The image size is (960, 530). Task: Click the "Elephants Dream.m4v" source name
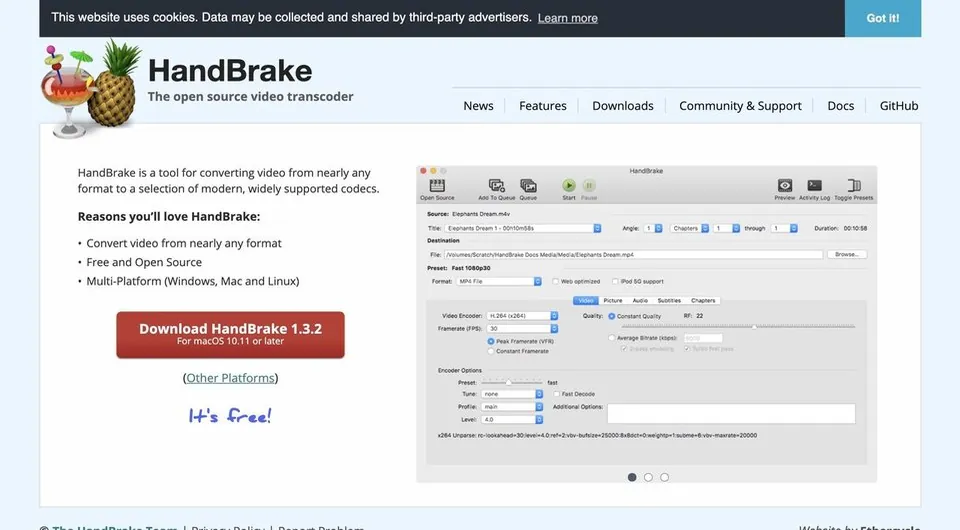click(481, 214)
